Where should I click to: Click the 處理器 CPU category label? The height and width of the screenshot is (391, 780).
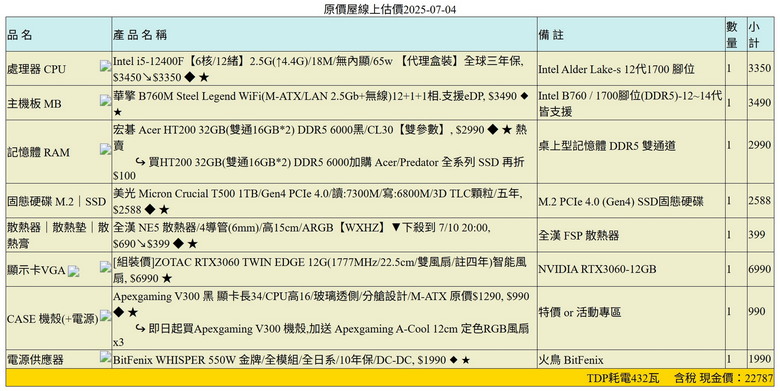coord(36,69)
